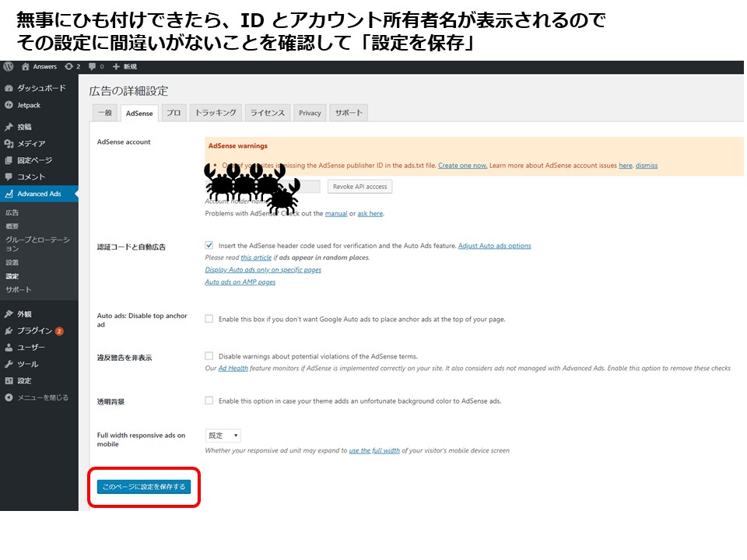Screen dimensions: 747x560
Task: Check Disable warnings about potential violations
Action: tap(209, 355)
